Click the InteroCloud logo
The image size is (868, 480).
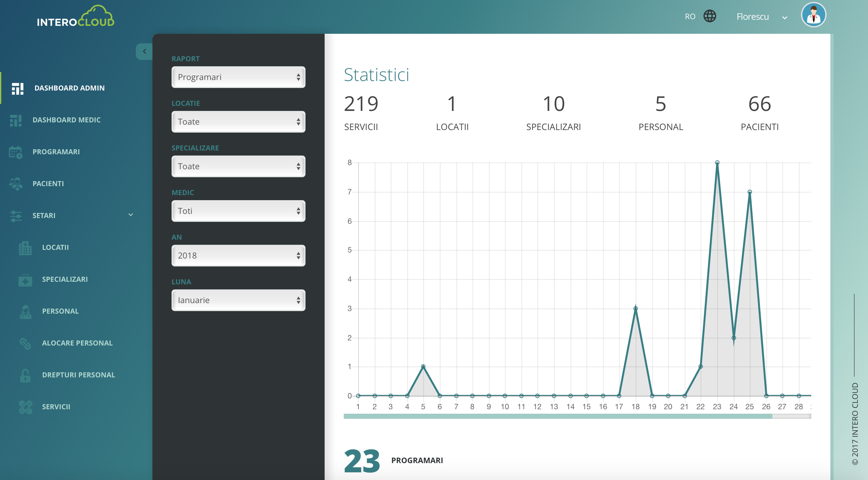pyautogui.click(x=76, y=17)
